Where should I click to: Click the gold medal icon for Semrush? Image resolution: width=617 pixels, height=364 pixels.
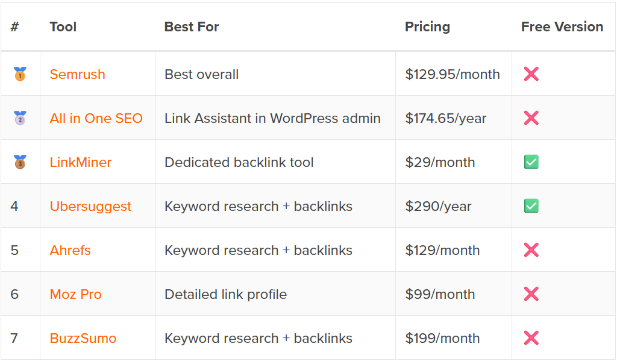pyautogui.click(x=20, y=74)
